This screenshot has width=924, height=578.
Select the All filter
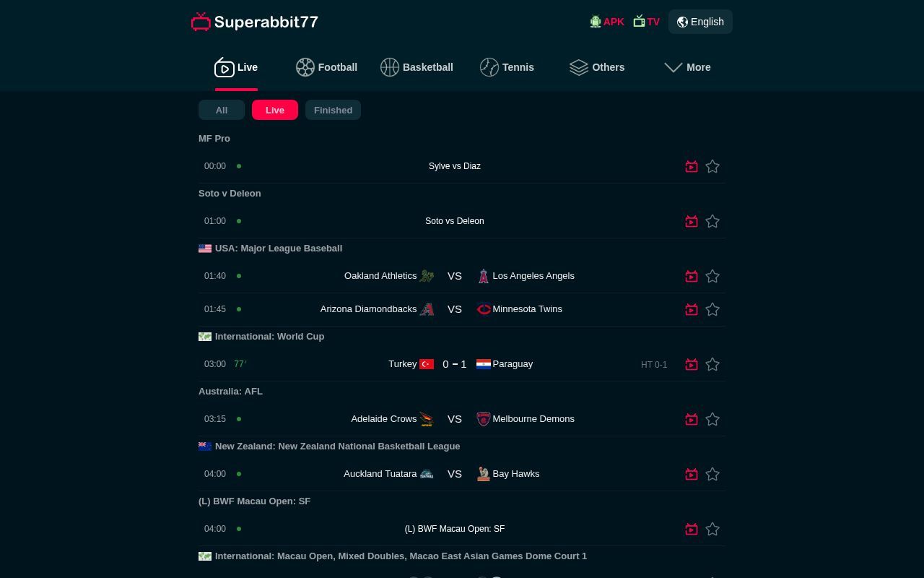[x=222, y=110]
